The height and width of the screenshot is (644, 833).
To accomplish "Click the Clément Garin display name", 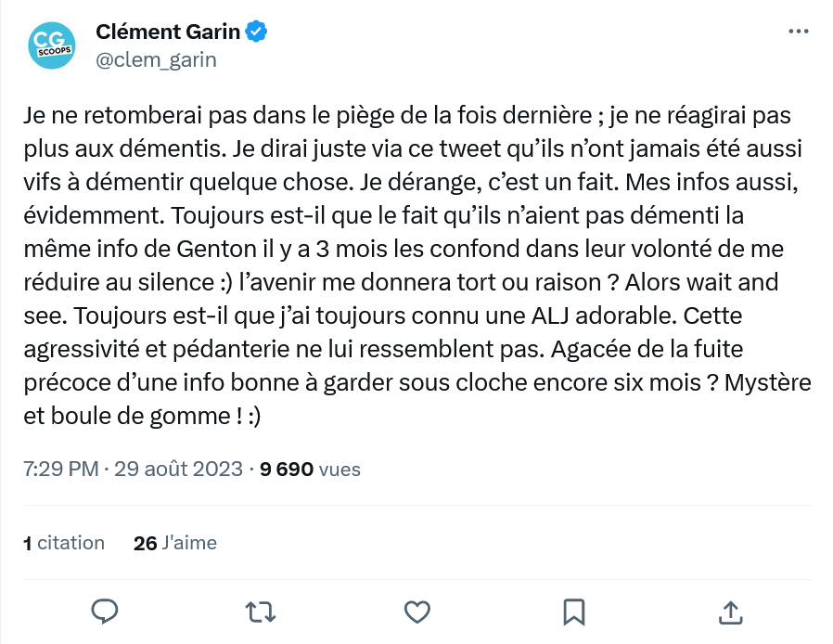I will 168,32.
